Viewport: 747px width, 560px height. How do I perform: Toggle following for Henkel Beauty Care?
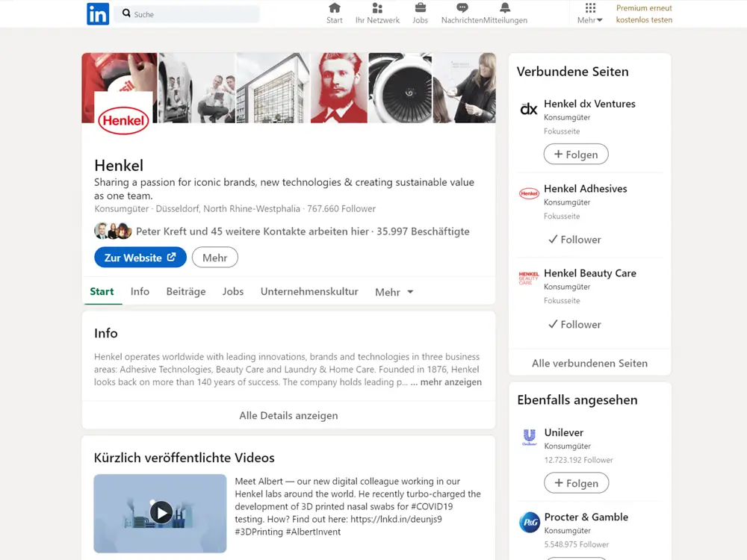tap(574, 324)
